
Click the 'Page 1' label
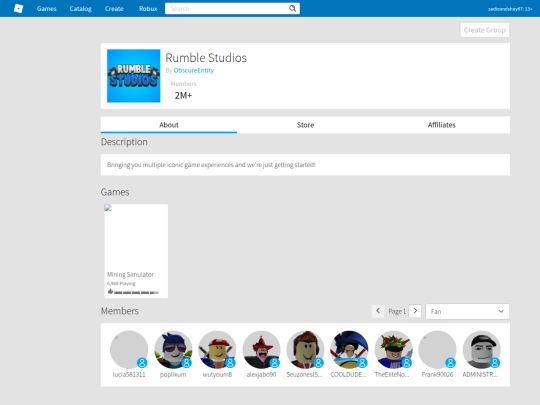397,311
